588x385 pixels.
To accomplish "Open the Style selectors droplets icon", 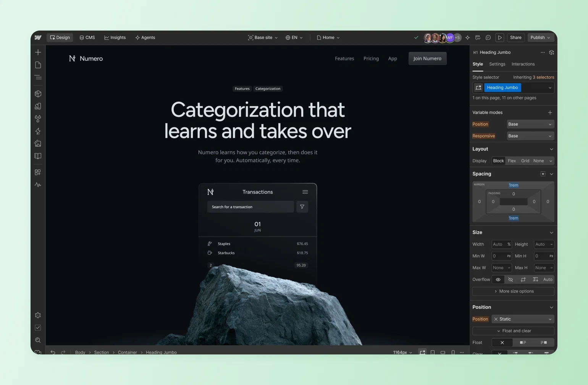I will coord(38,119).
